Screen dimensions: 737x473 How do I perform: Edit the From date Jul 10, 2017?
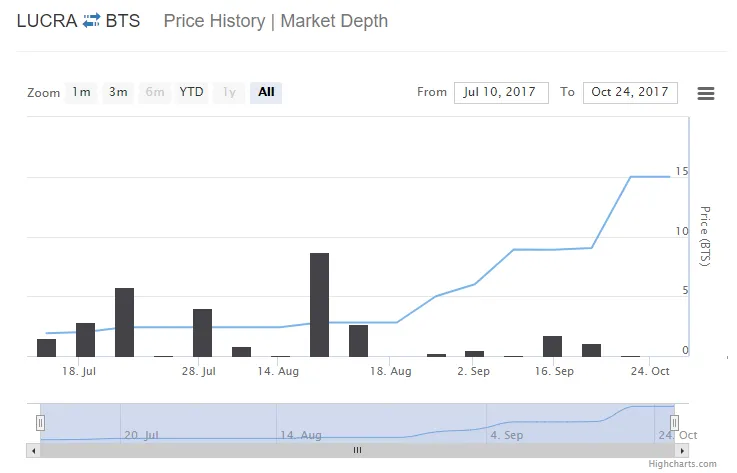501,93
